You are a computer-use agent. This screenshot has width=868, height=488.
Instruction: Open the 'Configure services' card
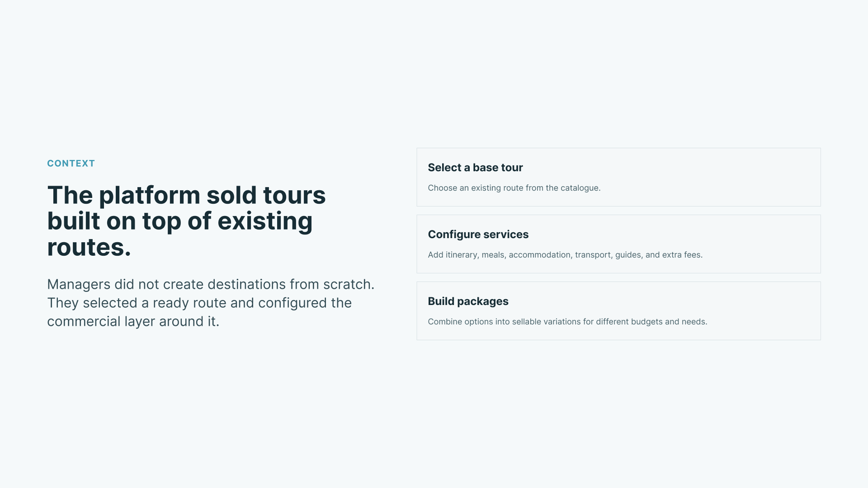pyautogui.click(x=618, y=244)
